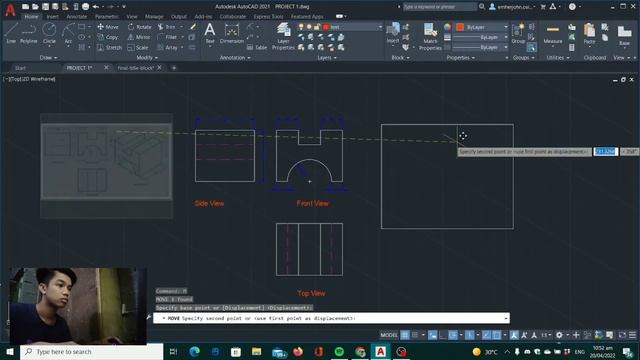Click the Base view icon
Viewport: 640px width, 360px height.
(x=624, y=34)
